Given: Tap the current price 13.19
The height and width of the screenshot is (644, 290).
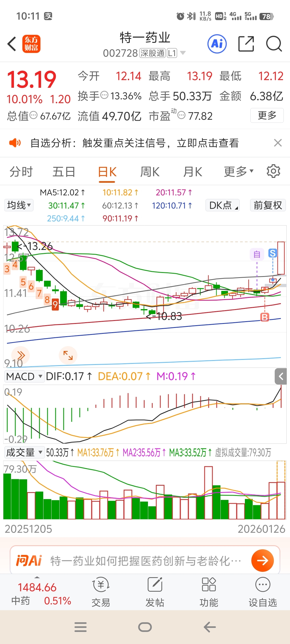Looking at the screenshot, I should (x=31, y=80).
